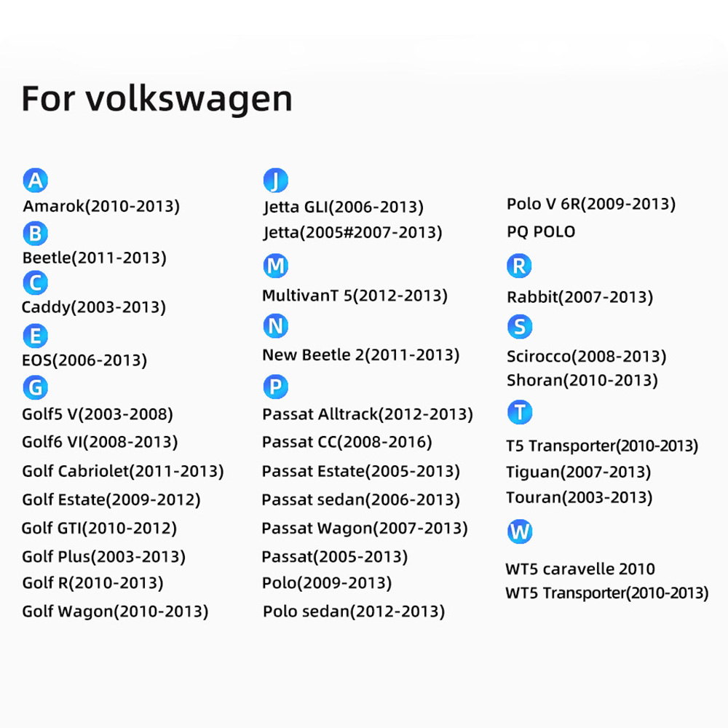Viewport: 728px width, 728px height.
Task: Select the blue letter C icon
Action: [35, 282]
